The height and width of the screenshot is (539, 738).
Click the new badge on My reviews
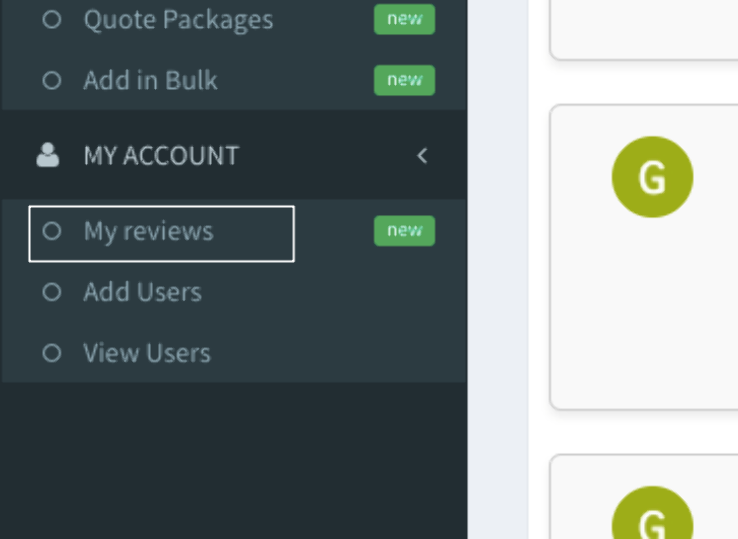click(404, 231)
